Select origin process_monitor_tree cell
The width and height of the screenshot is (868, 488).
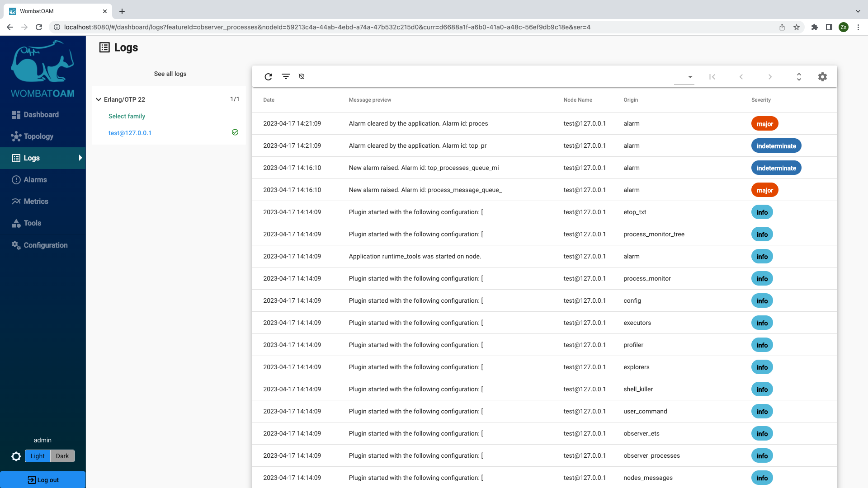(654, 234)
